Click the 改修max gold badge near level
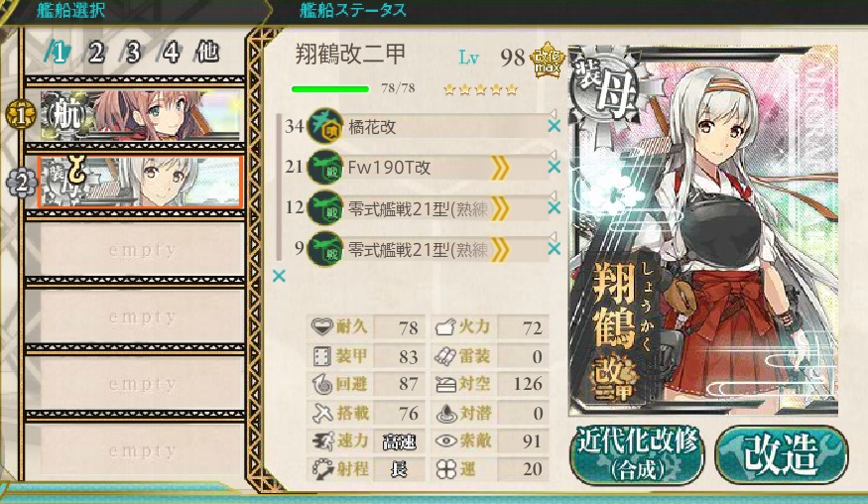Image resolution: width=868 pixels, height=504 pixels. tap(547, 60)
